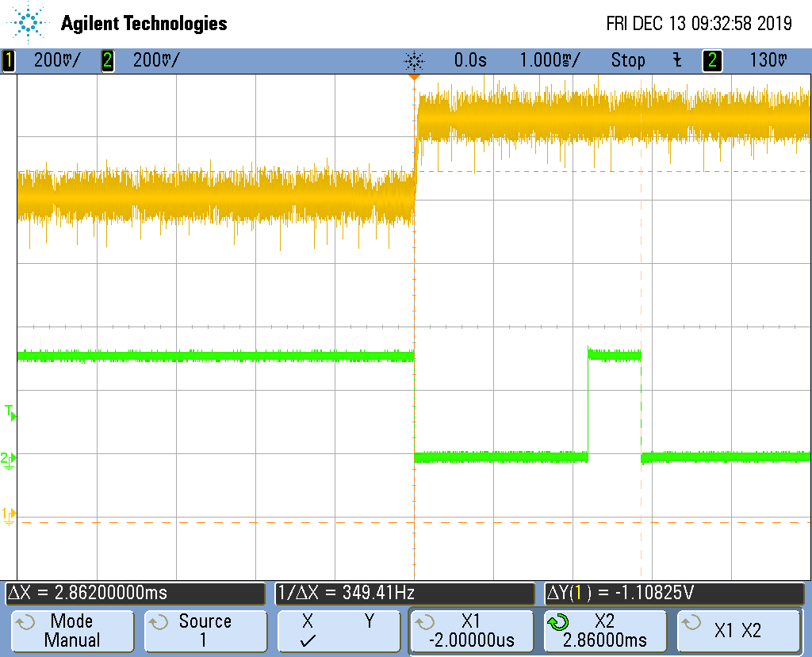
Task: Click the channel 1 yellow badge
Action: click(8, 60)
